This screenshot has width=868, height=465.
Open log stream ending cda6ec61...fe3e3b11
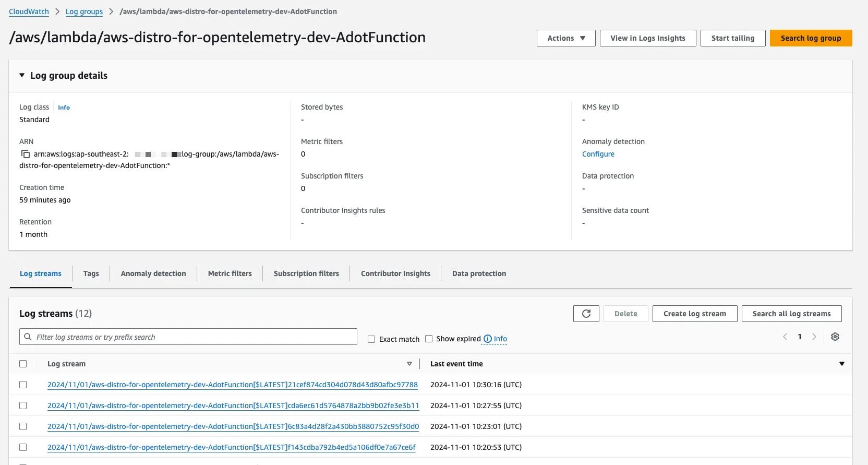(233, 406)
